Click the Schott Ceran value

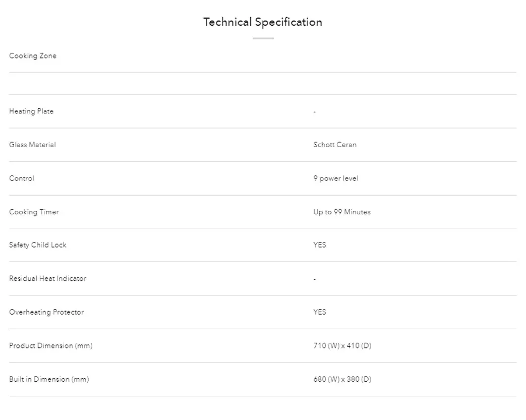pos(334,145)
